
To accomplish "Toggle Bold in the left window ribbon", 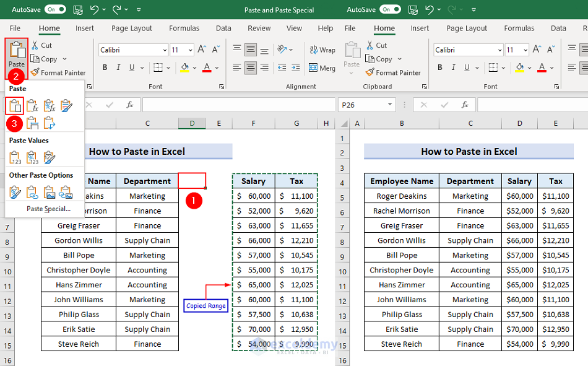I will (104, 68).
